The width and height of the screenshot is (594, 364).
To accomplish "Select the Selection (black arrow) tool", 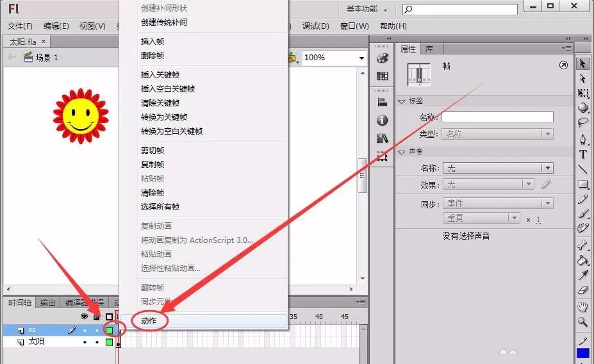I will click(582, 63).
